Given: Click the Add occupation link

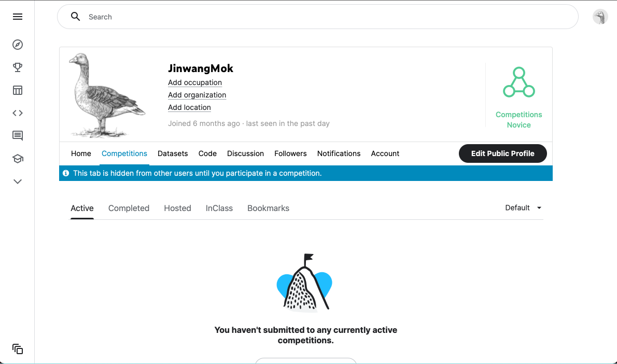Looking at the screenshot, I should pyautogui.click(x=195, y=82).
